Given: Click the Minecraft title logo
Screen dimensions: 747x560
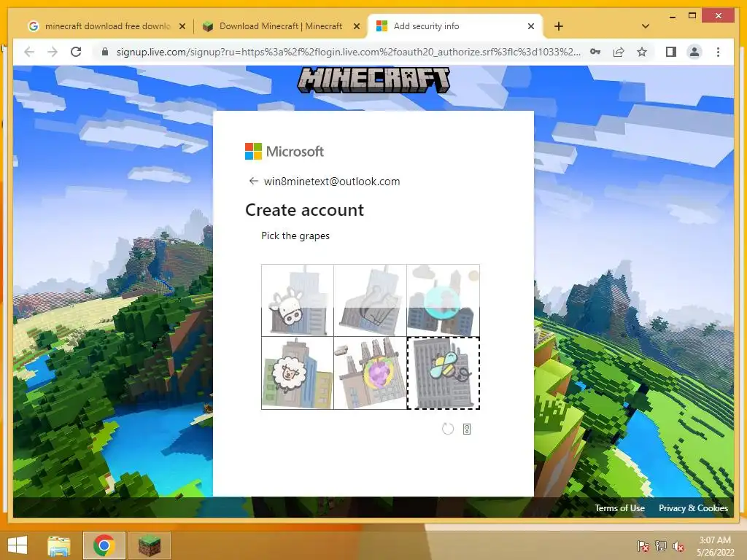Looking at the screenshot, I should click(x=373, y=79).
